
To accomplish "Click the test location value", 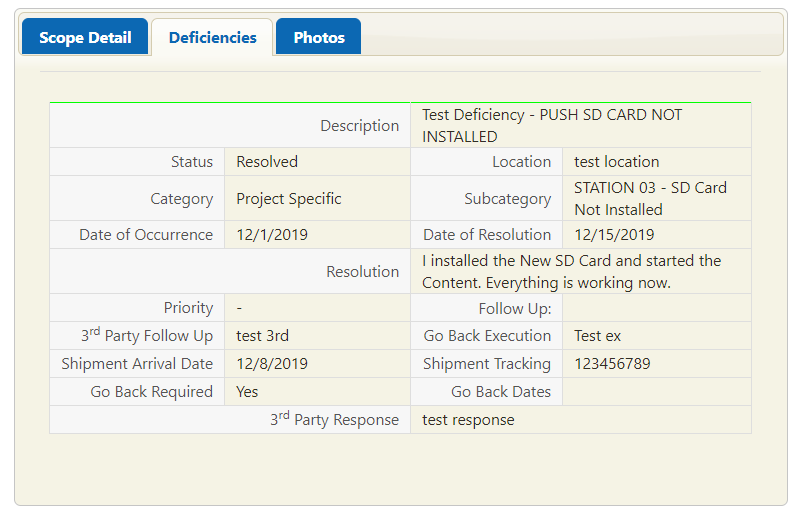I will [616, 162].
